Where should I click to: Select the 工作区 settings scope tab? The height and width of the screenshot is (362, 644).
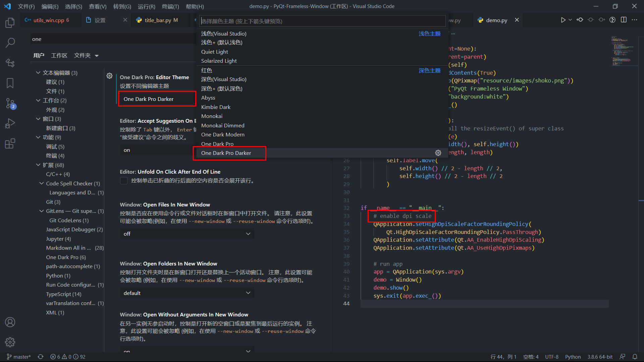pos(59,55)
